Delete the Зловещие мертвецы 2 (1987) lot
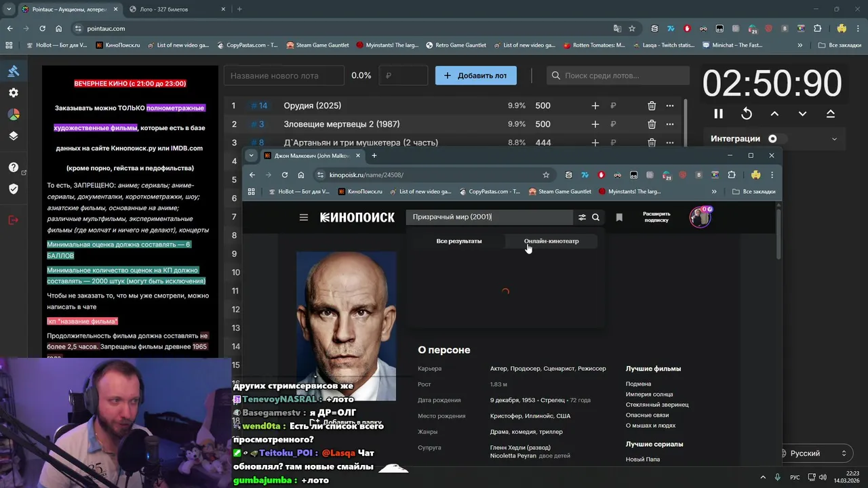 pos(652,124)
